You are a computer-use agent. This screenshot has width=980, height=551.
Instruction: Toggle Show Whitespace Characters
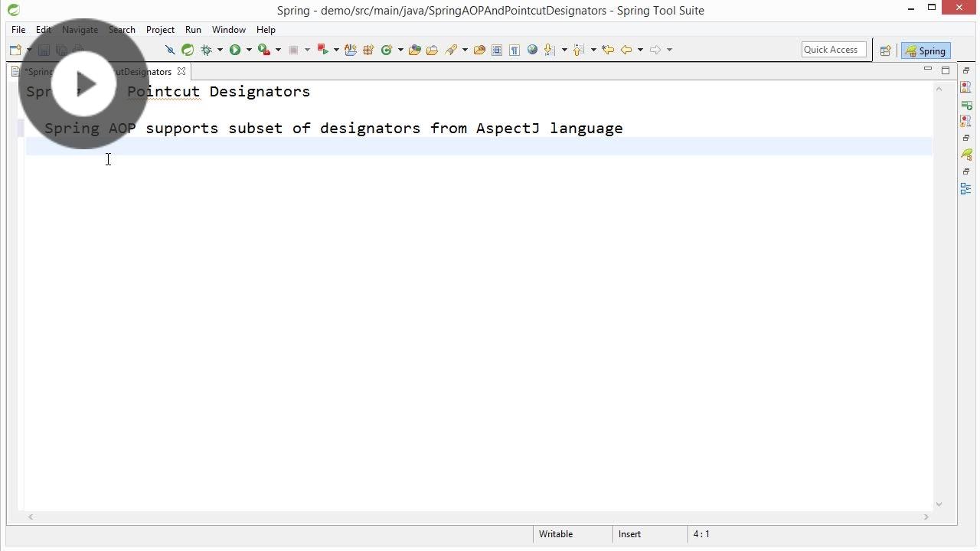tap(514, 50)
